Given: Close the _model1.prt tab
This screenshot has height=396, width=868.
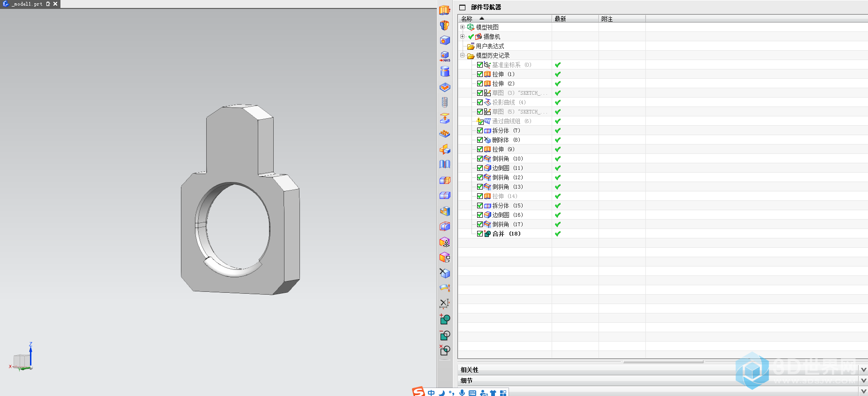Looking at the screenshot, I should point(55,4).
